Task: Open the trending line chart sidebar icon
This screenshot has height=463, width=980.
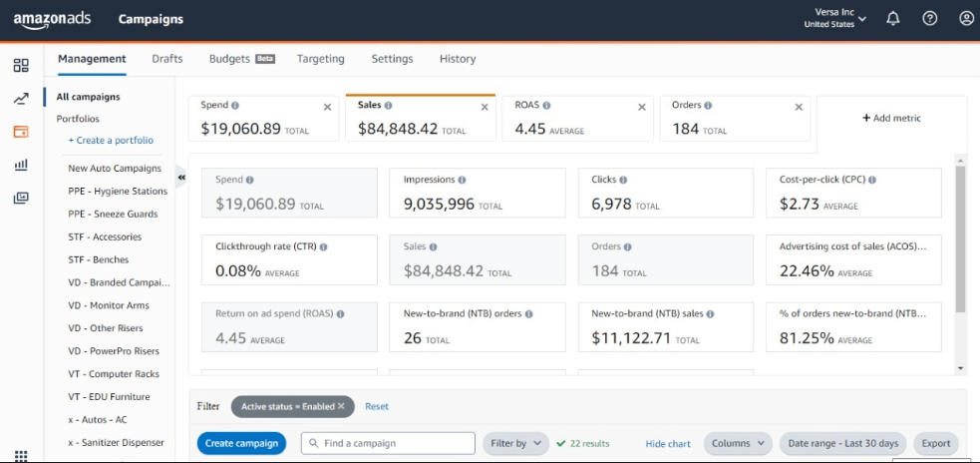Action: point(21,98)
